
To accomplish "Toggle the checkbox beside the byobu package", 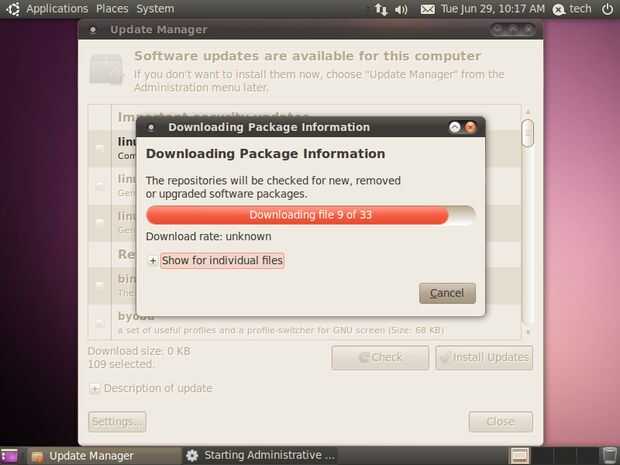I will coord(100,323).
